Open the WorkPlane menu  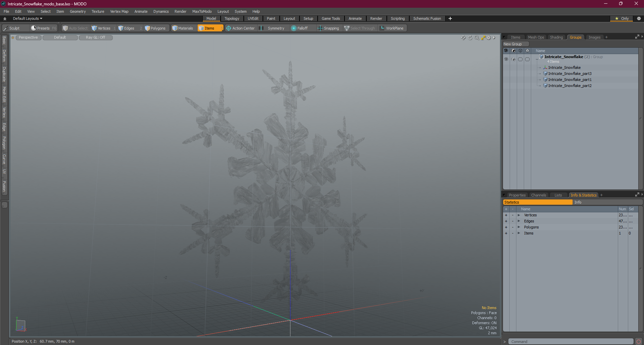(392, 28)
